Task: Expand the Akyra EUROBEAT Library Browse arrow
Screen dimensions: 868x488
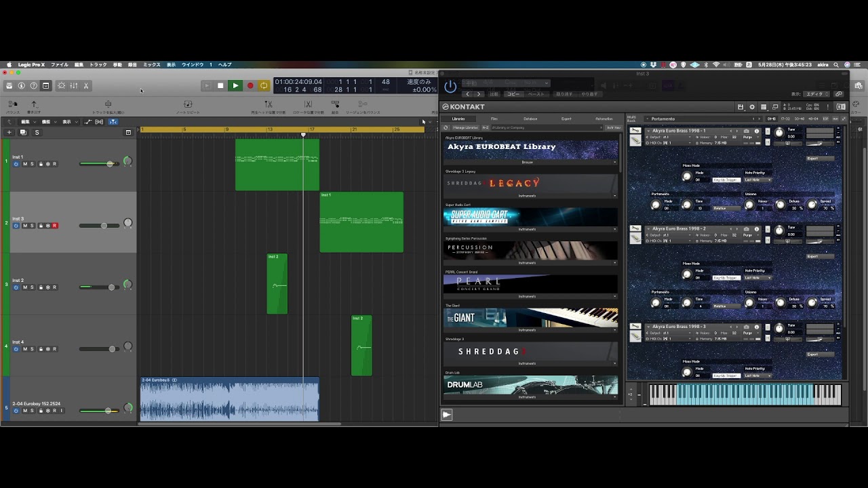Action: point(614,163)
